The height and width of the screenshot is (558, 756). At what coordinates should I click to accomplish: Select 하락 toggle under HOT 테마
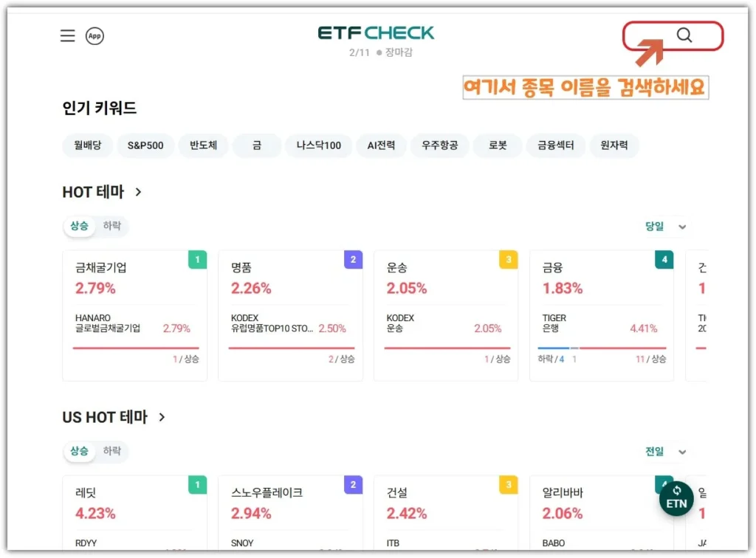pos(112,226)
